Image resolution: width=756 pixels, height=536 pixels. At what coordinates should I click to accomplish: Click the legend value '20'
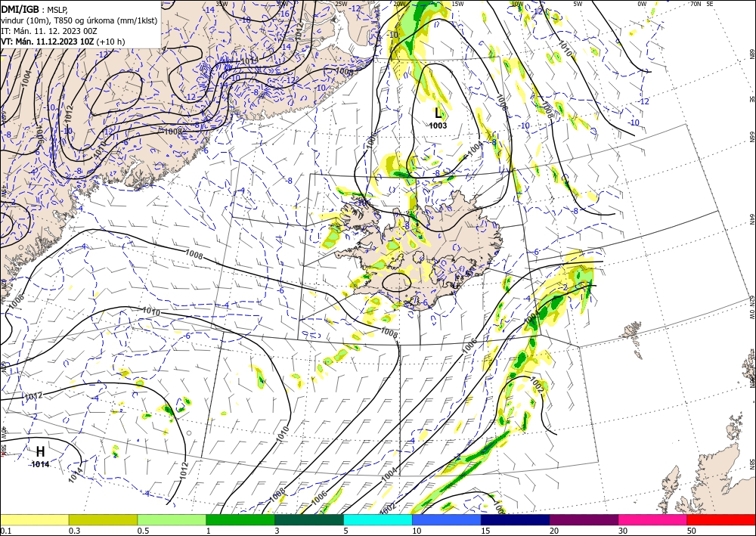coord(554,531)
